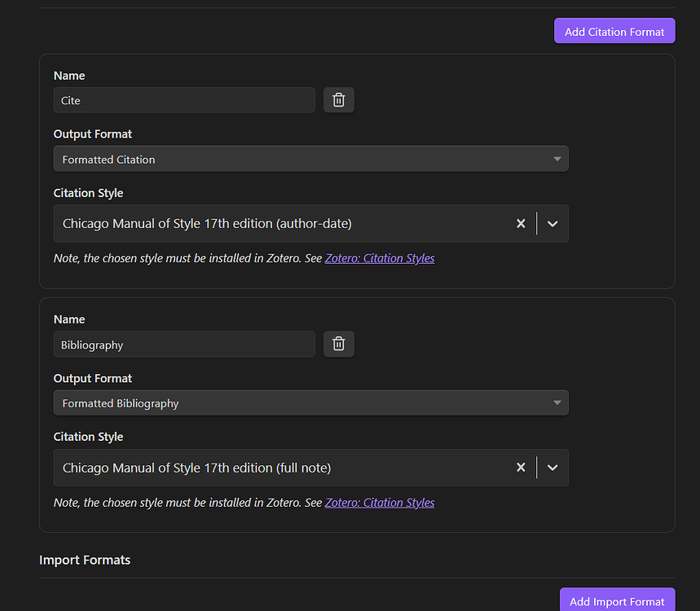The height and width of the screenshot is (611, 700).
Task: Open Zotero: Citation Styles link under Bibliography
Action: [x=380, y=503]
